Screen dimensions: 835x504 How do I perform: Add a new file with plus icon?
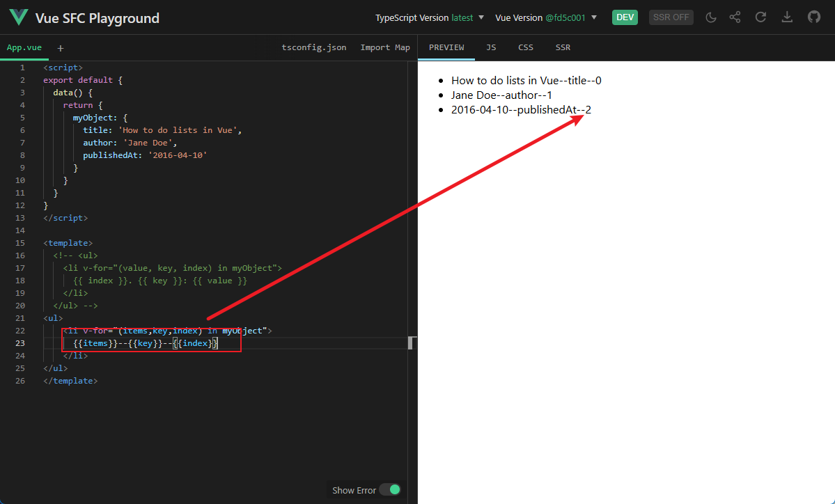coord(60,49)
